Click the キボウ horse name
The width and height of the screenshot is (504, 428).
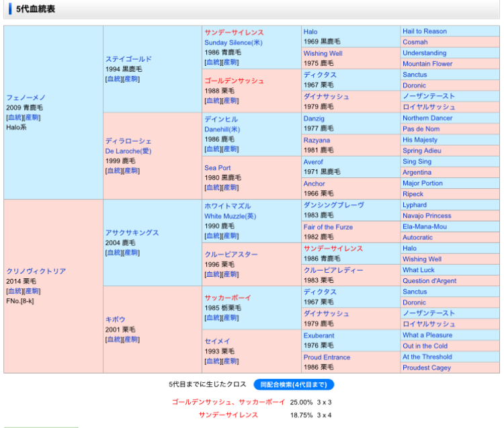115,319
